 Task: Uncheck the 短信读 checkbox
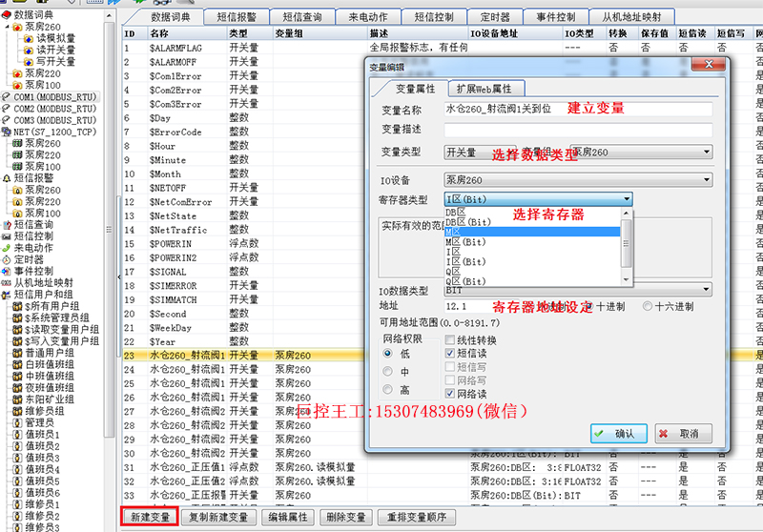pos(450,353)
